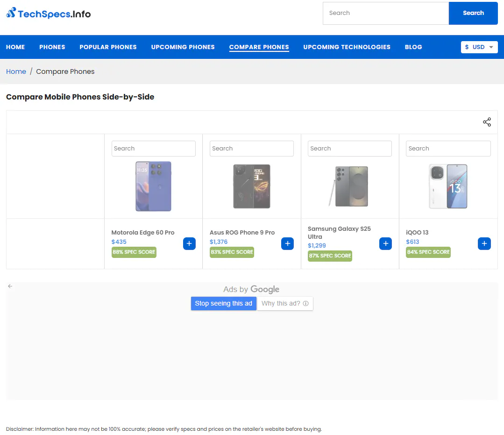Select COMPARE PHONES nav item
Screen dimensions: 504x435
tap(259, 47)
